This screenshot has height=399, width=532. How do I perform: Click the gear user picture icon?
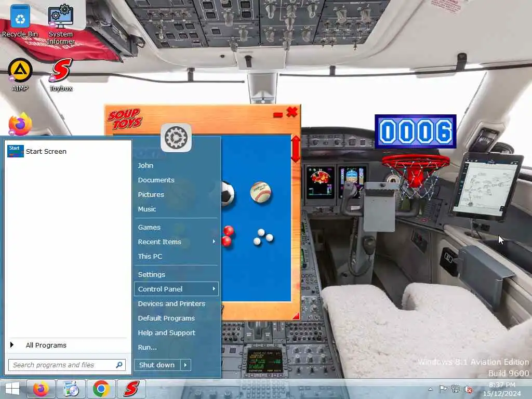point(176,138)
